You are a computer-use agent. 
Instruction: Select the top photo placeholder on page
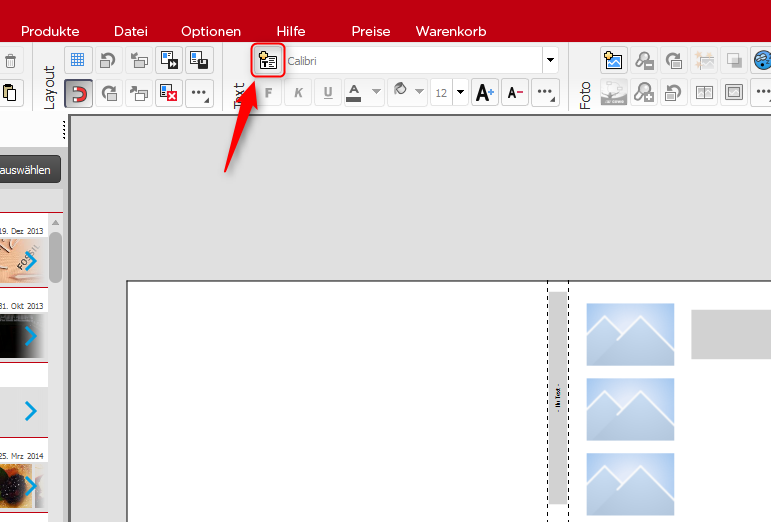[630, 334]
